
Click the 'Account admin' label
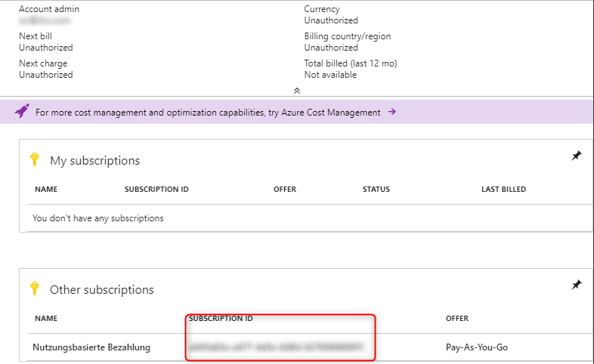[x=49, y=9]
